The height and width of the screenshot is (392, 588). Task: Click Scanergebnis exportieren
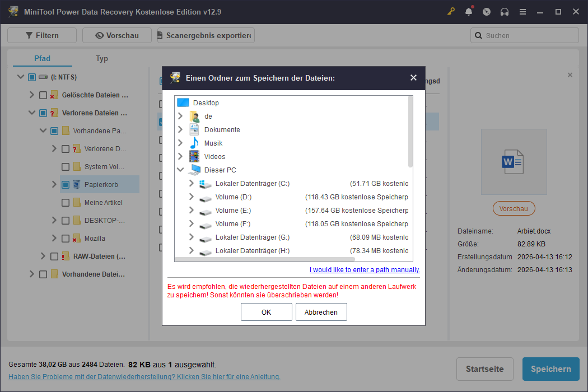206,35
